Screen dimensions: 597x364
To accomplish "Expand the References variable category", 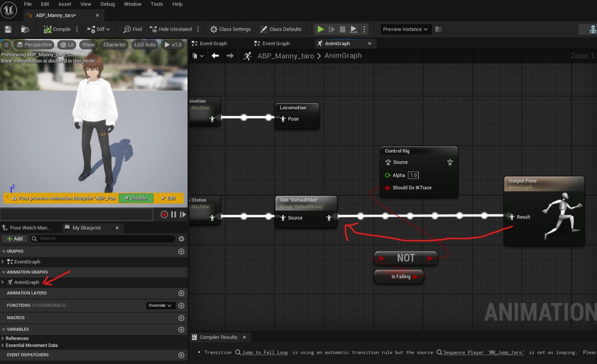I will [x=3, y=338].
